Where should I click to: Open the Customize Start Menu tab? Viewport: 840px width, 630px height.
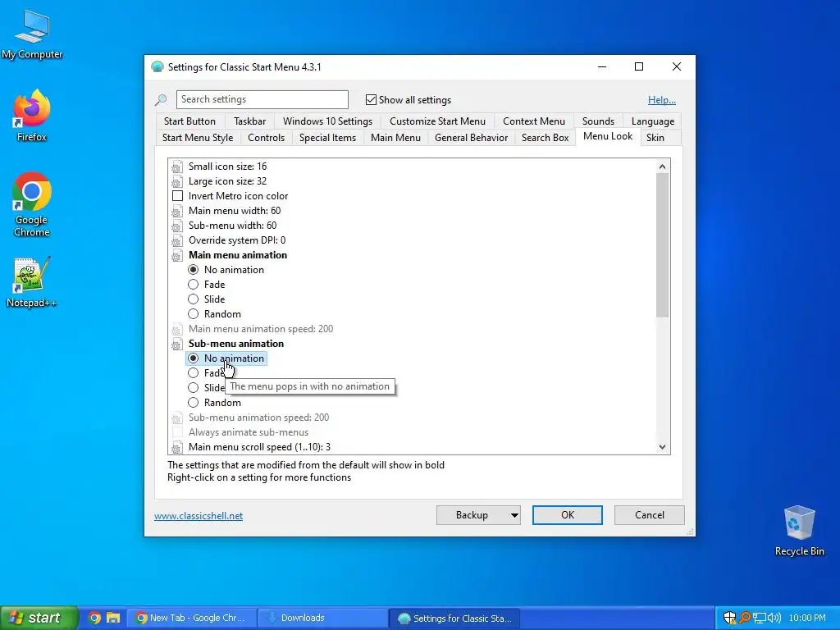coord(437,121)
